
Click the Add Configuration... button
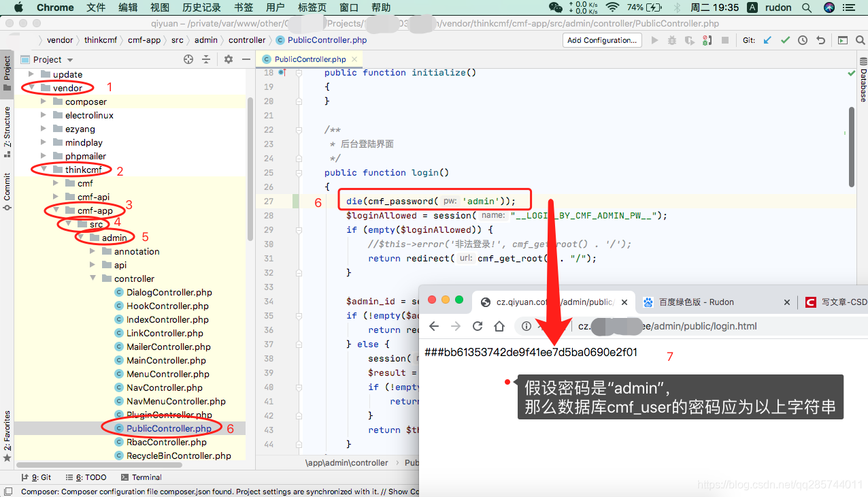601,39
